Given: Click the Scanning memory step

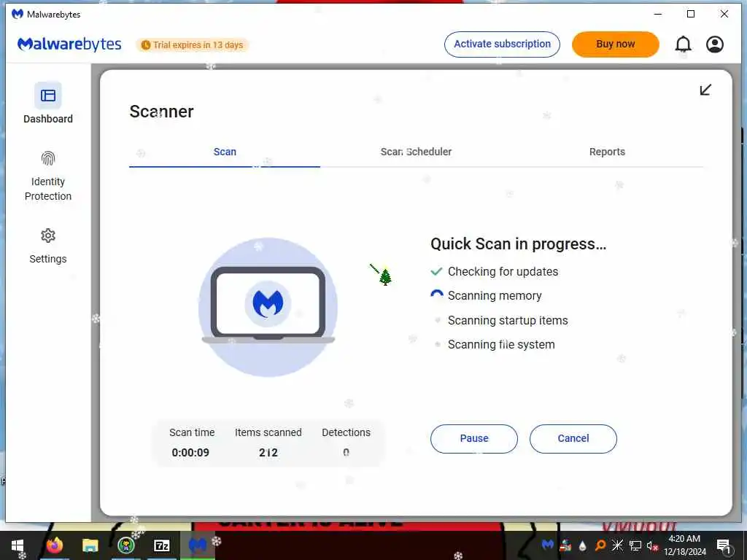Looking at the screenshot, I should point(487,296).
